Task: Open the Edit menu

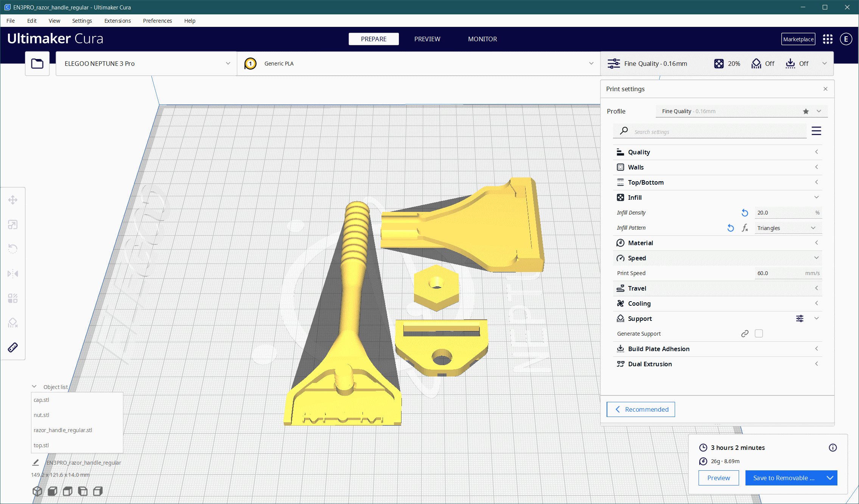Action: (32, 21)
